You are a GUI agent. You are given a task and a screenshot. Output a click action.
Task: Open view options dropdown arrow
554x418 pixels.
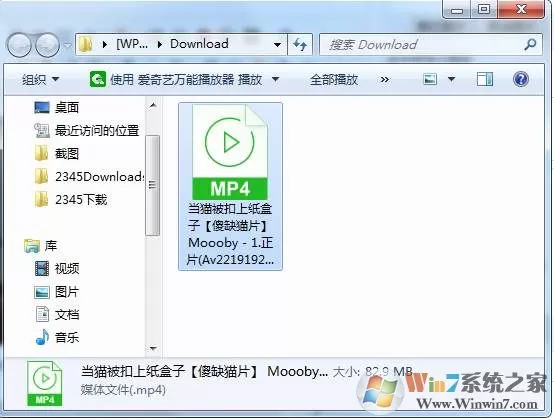(x=451, y=79)
